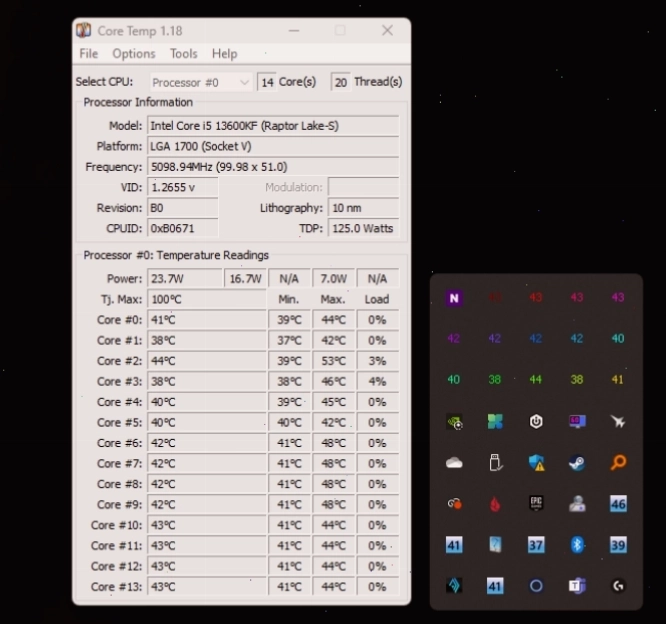Open the File menu in Core Temp
Screen dimensions: 666x625
tap(89, 54)
